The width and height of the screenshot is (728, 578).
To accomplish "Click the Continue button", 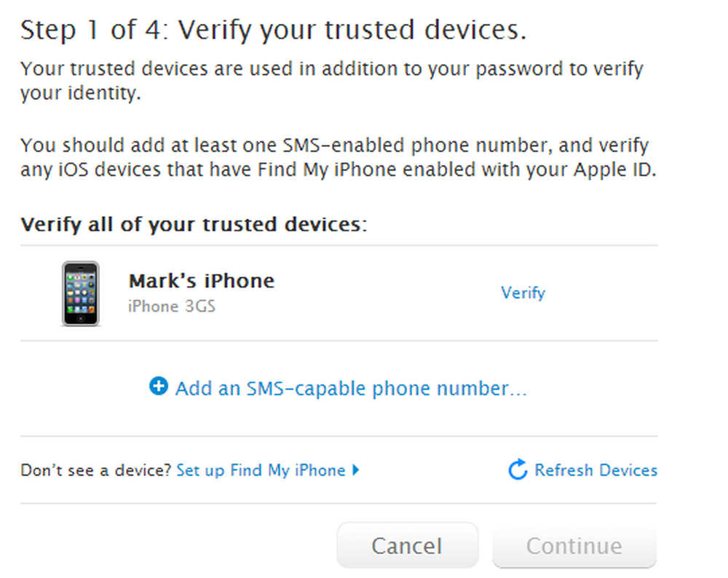I will pyautogui.click(x=574, y=545).
